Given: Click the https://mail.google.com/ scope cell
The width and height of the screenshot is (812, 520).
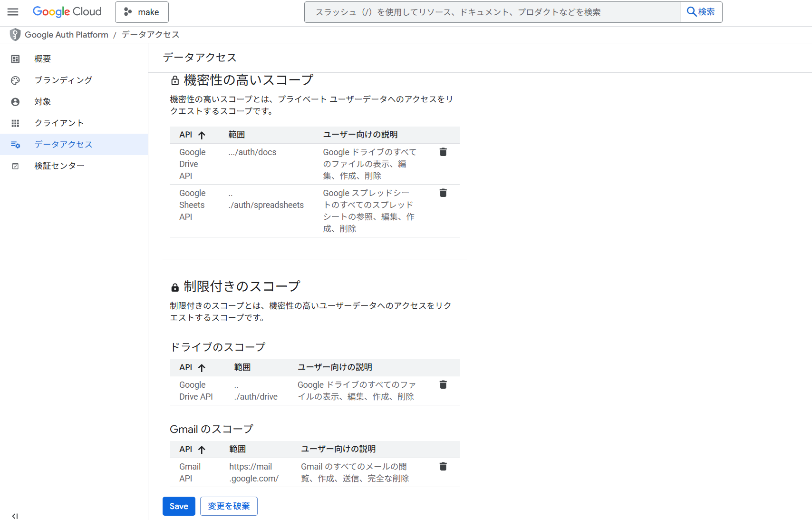Looking at the screenshot, I should click(254, 473).
